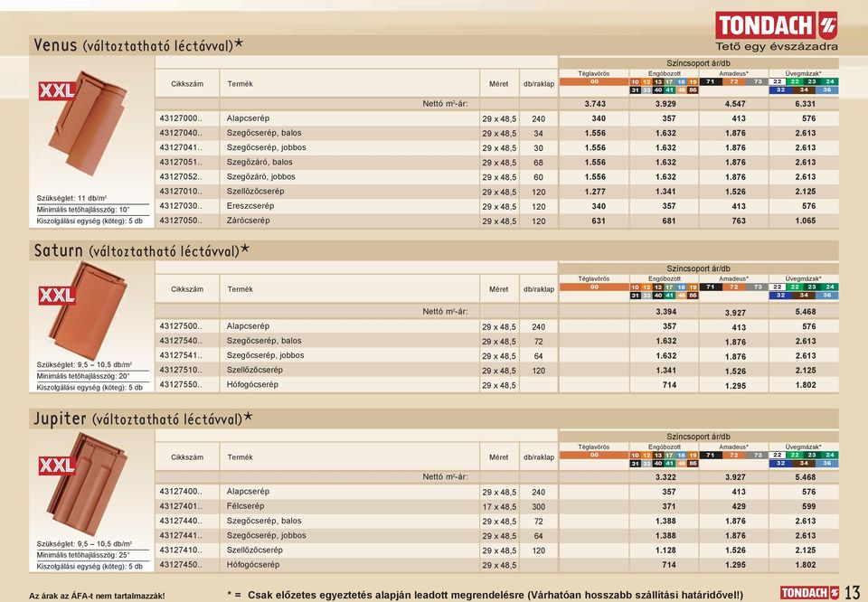868x602 pixels.
Task: Click the large TONDACH logo at the top
Action: point(777,25)
